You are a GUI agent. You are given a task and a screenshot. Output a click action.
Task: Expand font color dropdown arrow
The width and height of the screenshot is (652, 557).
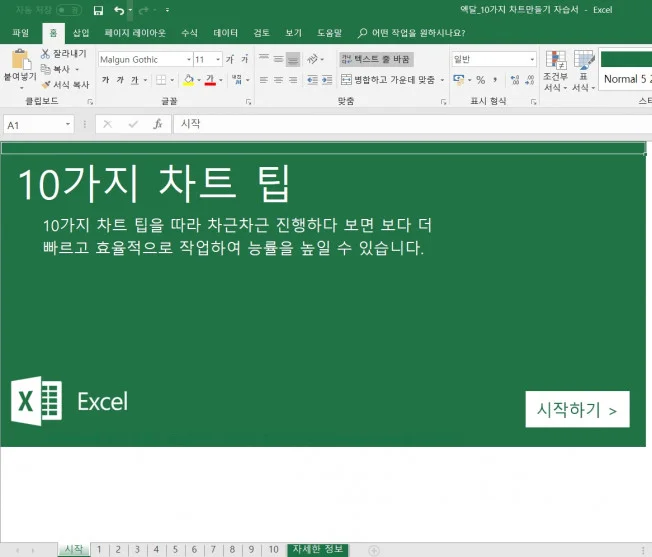click(221, 80)
